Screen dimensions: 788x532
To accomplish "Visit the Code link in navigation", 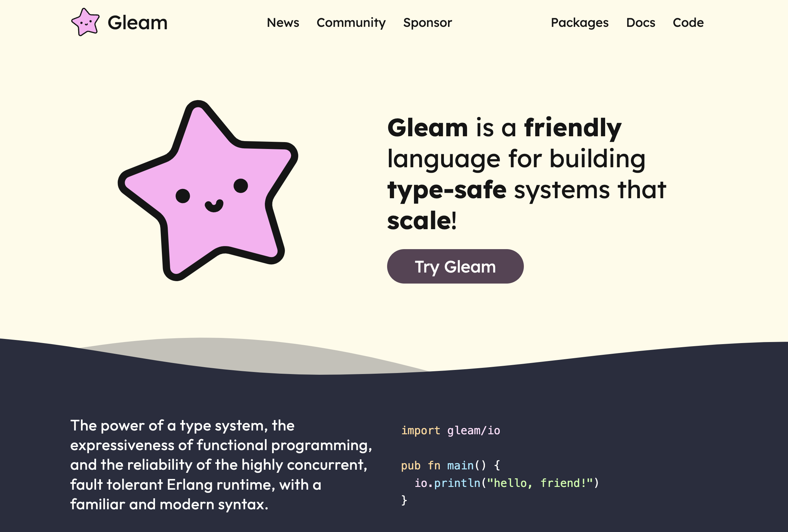I will tap(688, 23).
